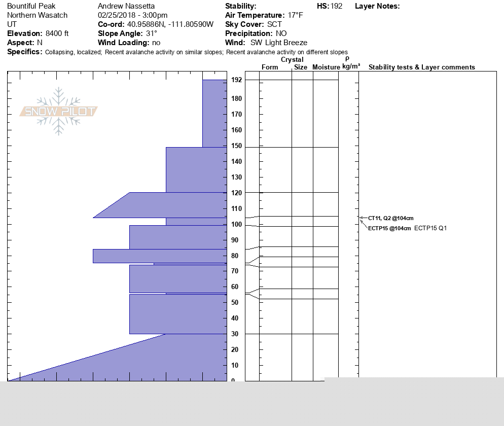Click the long hardness bar near 80cm

point(160,256)
